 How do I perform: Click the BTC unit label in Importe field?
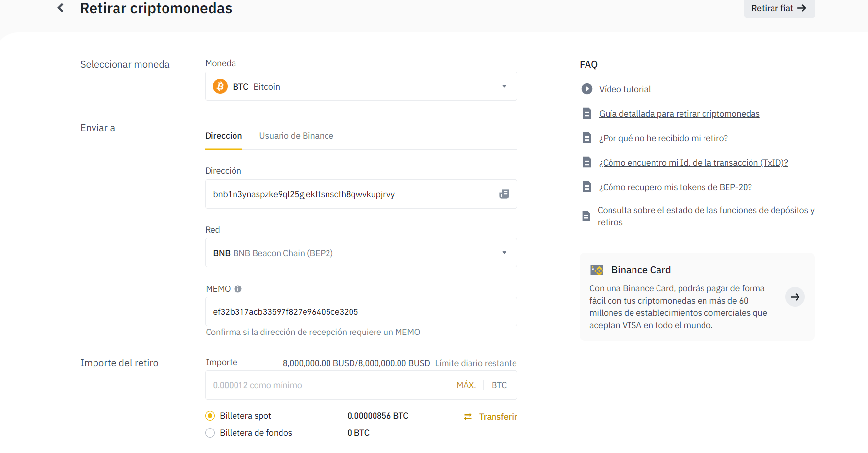(x=499, y=385)
